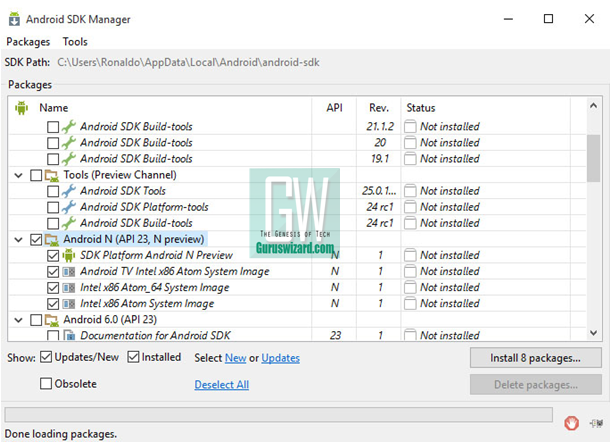This screenshot has height=446, width=612.
Task: Click status icon for Android SDK Tools row
Action: pos(410,191)
